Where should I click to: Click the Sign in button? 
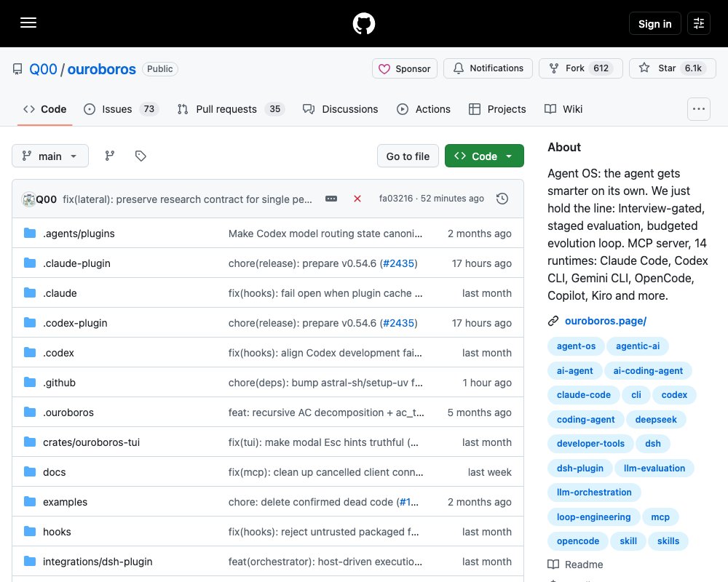[654, 24]
